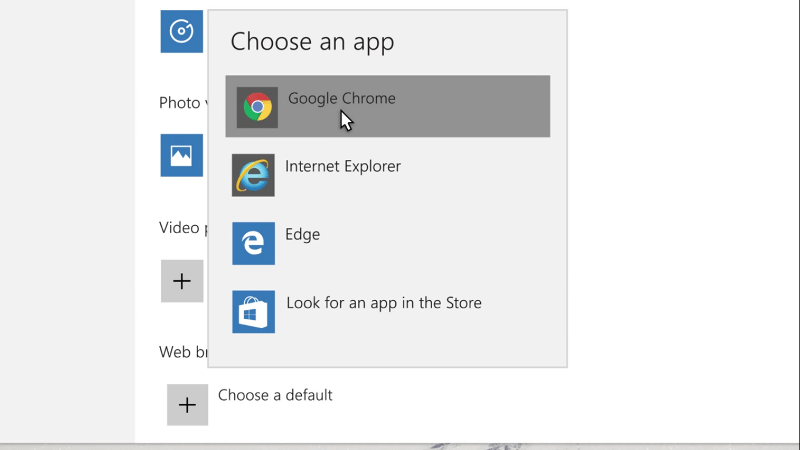Select Google Chrome as the default app
800x450 pixels.
click(x=388, y=106)
